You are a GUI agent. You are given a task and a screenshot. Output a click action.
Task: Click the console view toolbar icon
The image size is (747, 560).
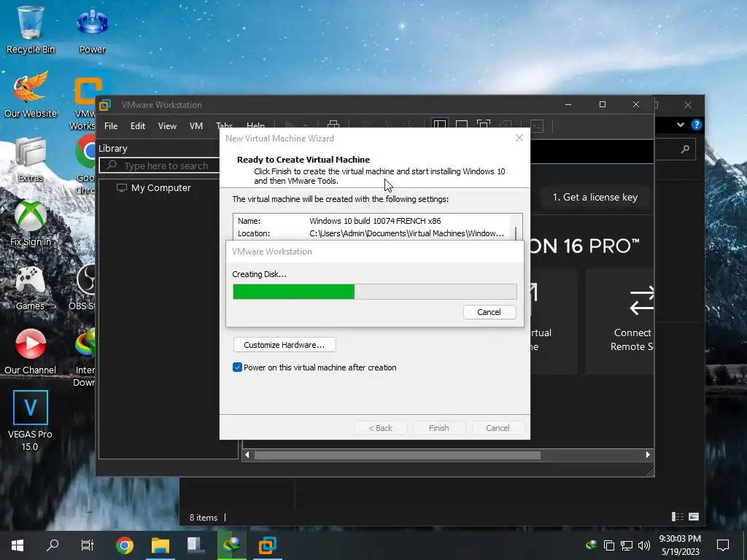pos(537,125)
